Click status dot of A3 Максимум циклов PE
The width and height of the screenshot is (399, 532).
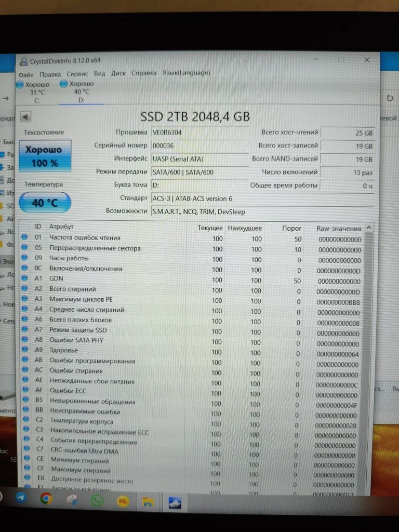pyautogui.click(x=24, y=299)
